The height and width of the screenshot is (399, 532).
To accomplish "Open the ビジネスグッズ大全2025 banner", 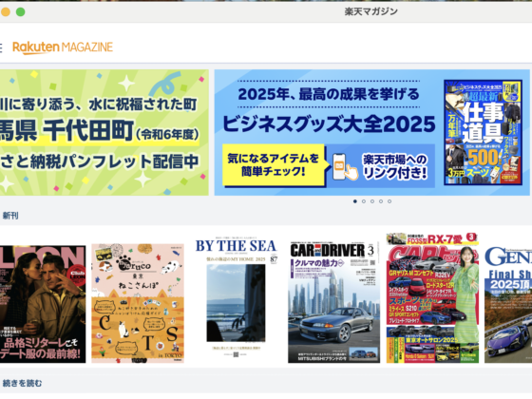I will pos(371,132).
